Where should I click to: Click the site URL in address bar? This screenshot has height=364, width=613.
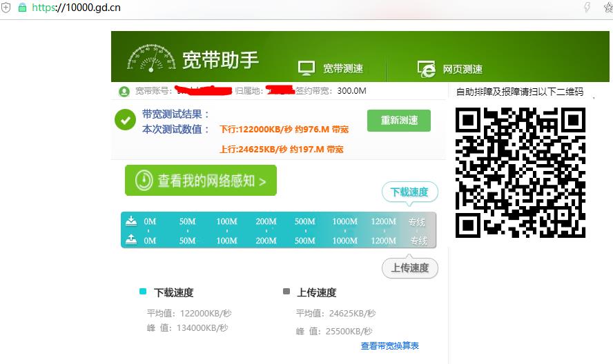click(76, 8)
